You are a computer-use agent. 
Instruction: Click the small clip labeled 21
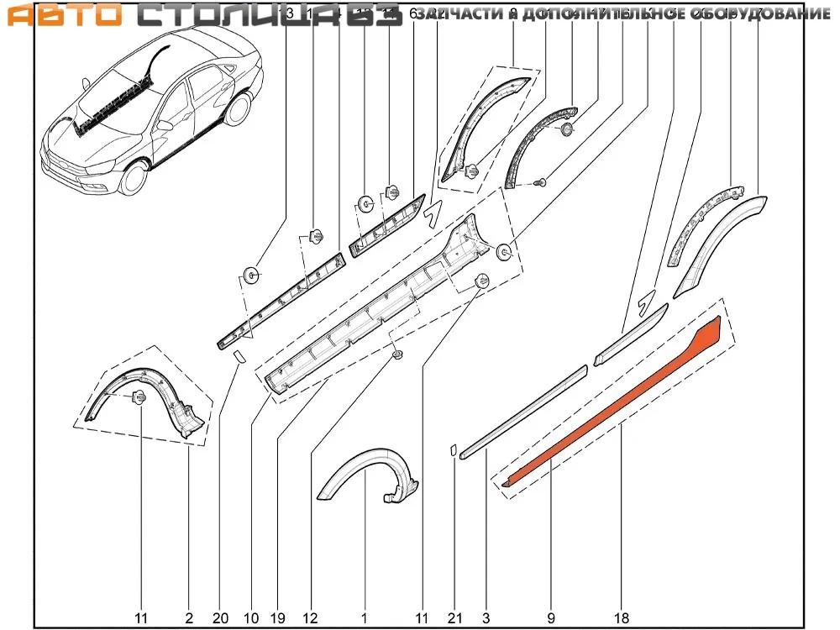click(x=453, y=449)
